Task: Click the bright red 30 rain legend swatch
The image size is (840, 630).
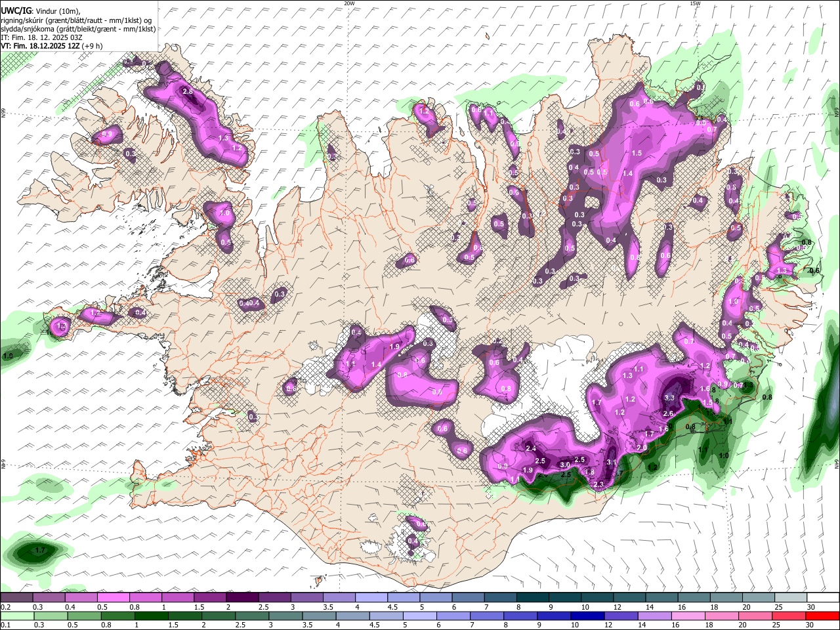Action: pos(822,616)
